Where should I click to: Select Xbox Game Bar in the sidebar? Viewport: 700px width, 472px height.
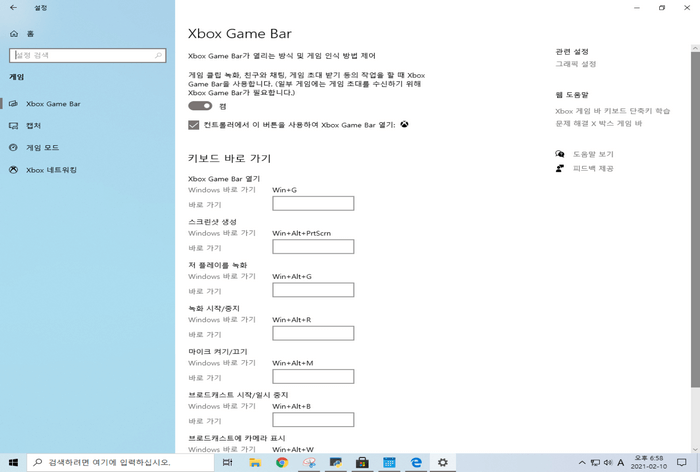click(x=88, y=104)
